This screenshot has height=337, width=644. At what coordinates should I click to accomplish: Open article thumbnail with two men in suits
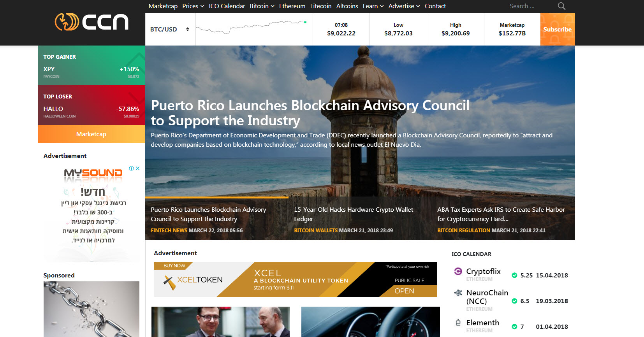click(x=220, y=322)
